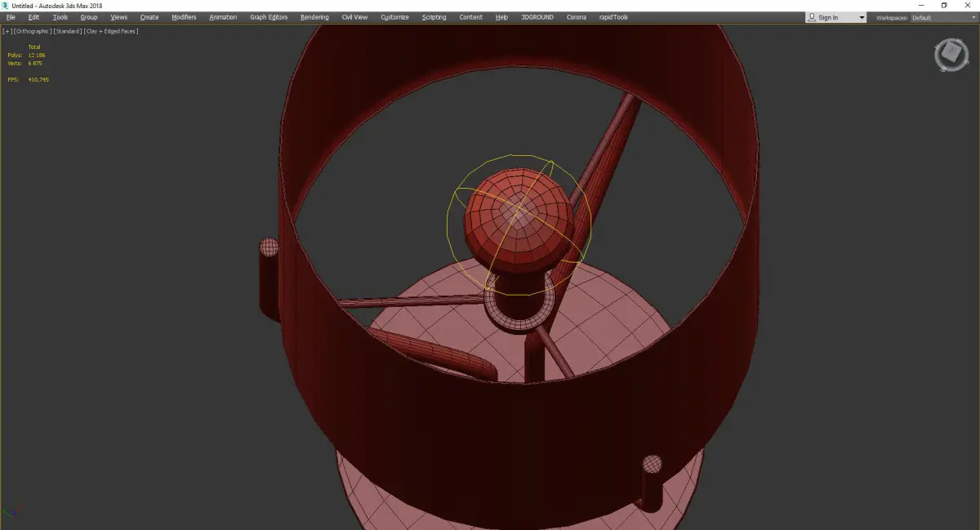Screen dimensions: 980x530
Task: Open the Animation menu
Action: point(223,17)
